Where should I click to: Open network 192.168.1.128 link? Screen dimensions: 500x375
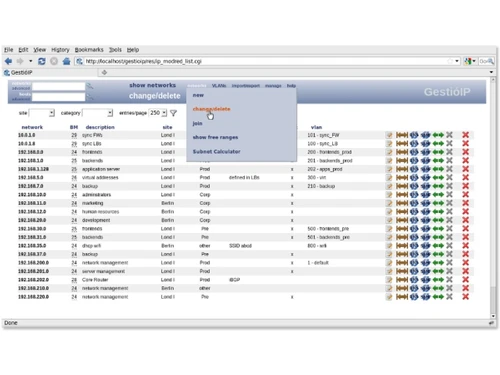coord(33,169)
